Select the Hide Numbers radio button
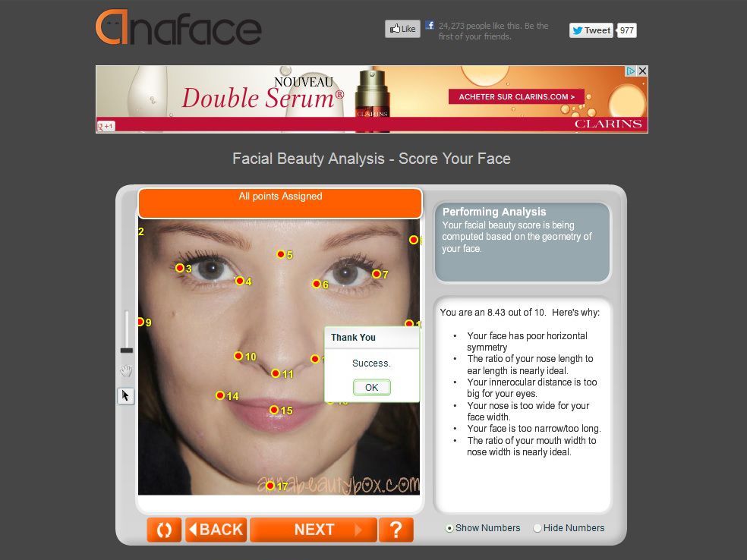Image resolution: width=747 pixels, height=560 pixels. (x=537, y=528)
